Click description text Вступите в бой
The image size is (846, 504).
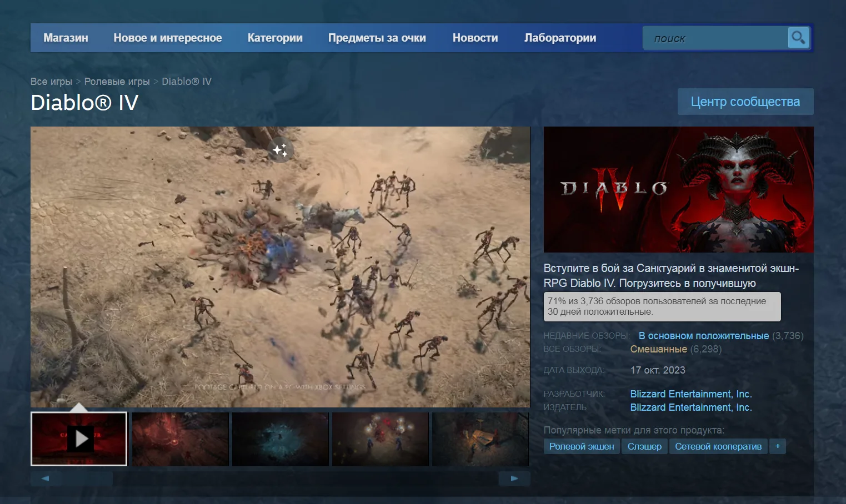click(671, 276)
